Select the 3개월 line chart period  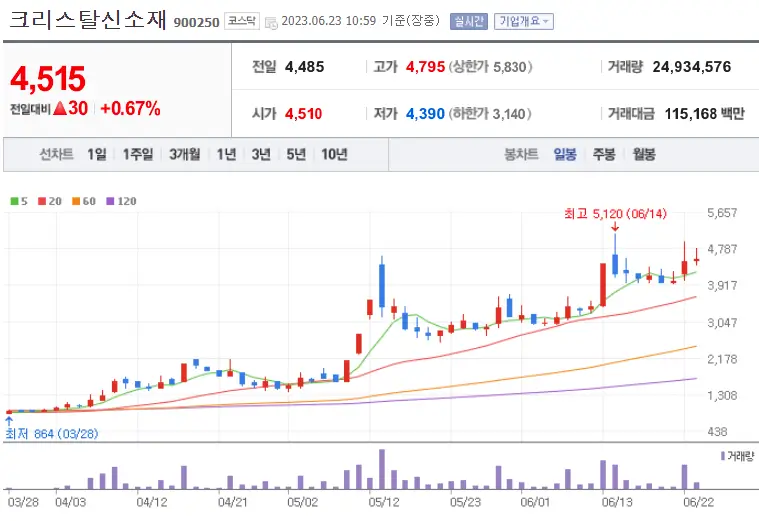184,154
